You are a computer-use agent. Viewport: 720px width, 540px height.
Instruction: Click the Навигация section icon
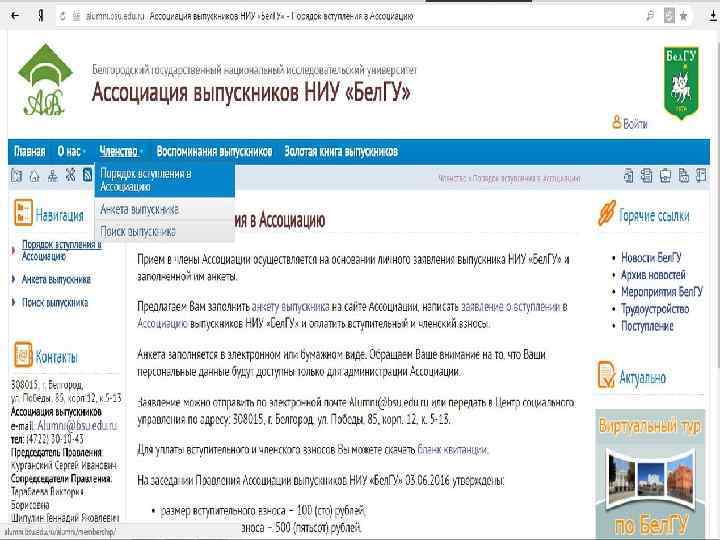click(23, 213)
